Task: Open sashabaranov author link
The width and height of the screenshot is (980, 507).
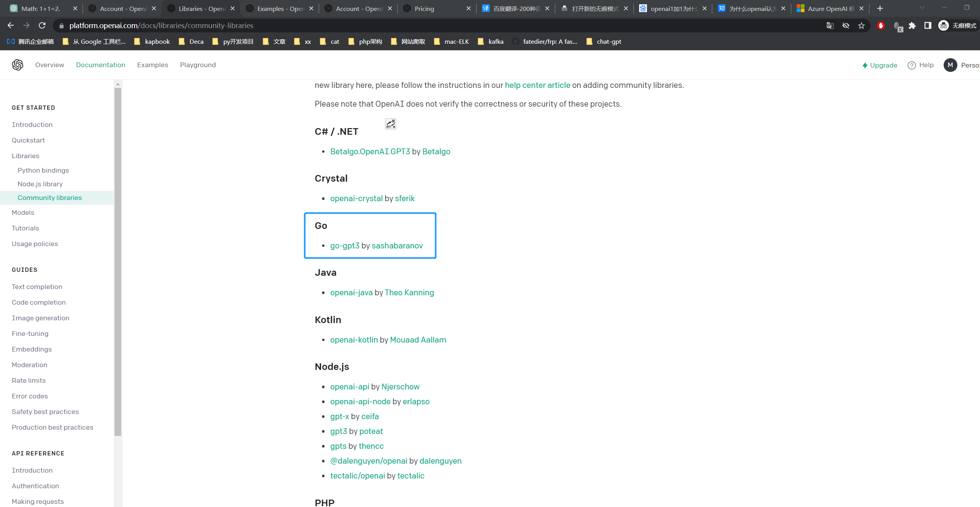Action: (x=397, y=246)
